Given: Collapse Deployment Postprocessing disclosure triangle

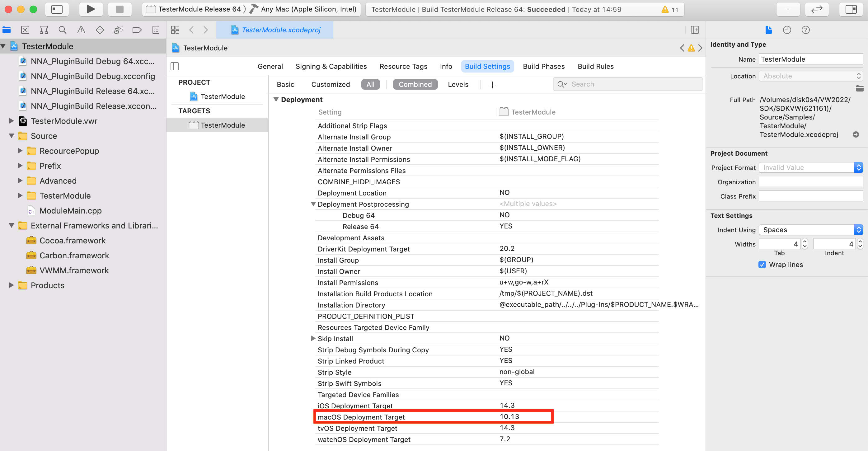Looking at the screenshot, I should [x=313, y=204].
